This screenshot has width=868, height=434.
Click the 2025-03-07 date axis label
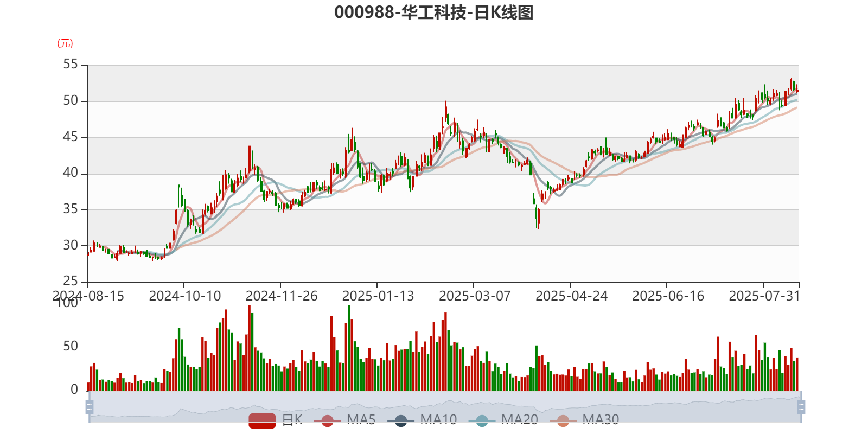(475, 296)
